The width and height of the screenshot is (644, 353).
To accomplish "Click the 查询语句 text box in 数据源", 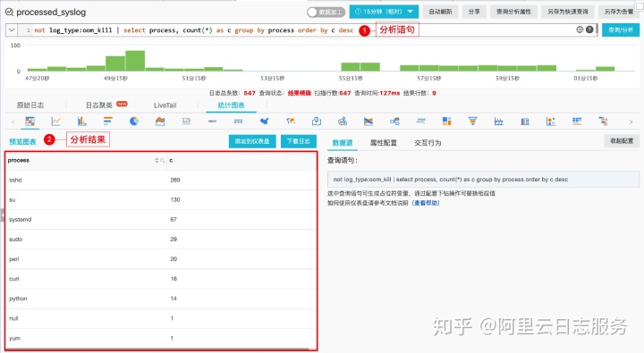I will 483,180.
